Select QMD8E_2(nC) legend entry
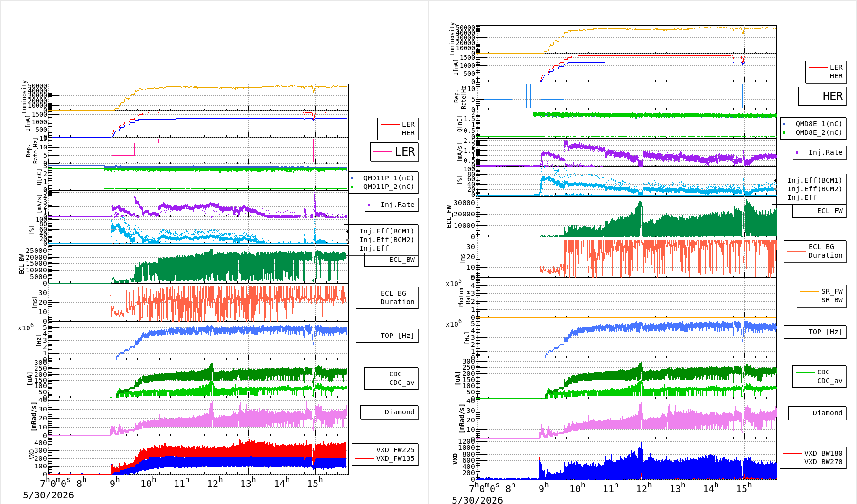Viewport: 857px width, 504px height. click(x=812, y=132)
